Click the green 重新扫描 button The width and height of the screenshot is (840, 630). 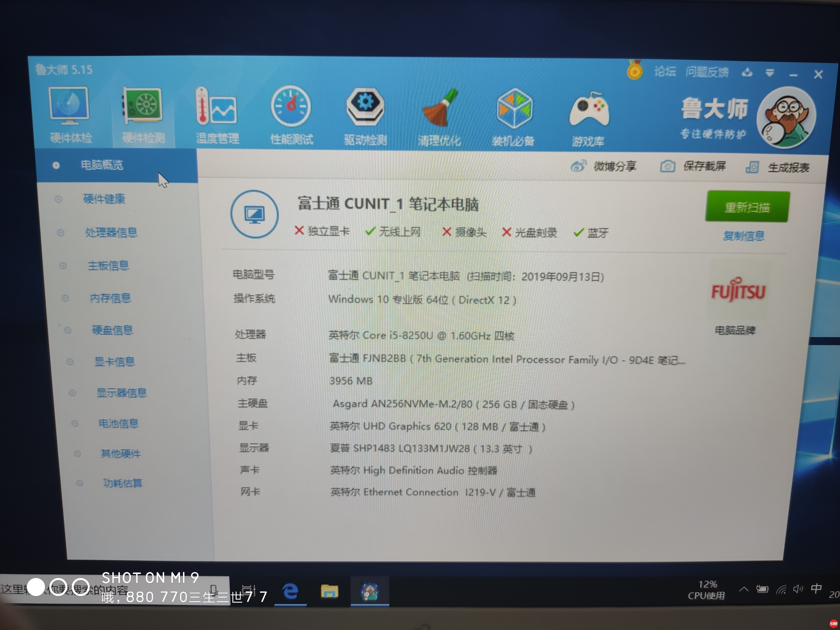(747, 207)
